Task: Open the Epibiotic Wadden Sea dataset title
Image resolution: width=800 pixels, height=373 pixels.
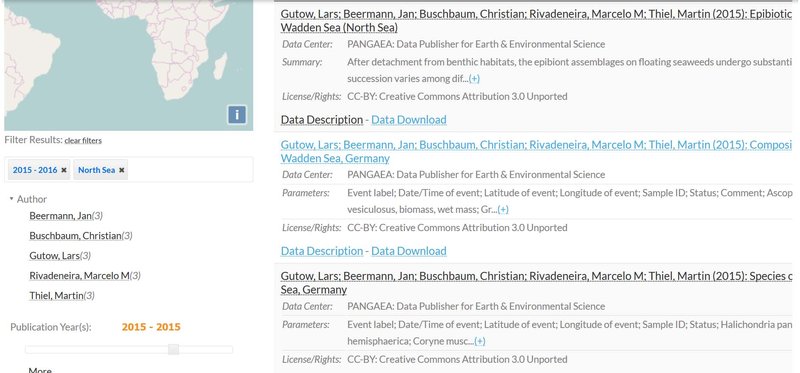Action: tap(536, 20)
